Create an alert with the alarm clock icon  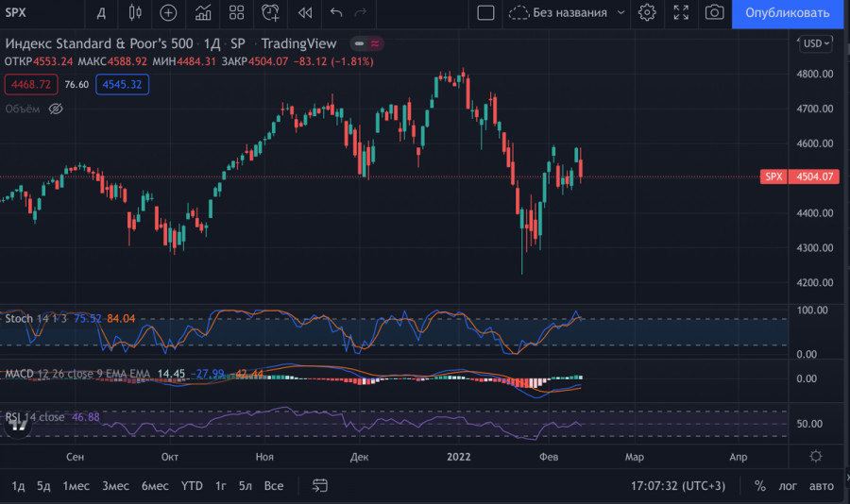pos(270,12)
